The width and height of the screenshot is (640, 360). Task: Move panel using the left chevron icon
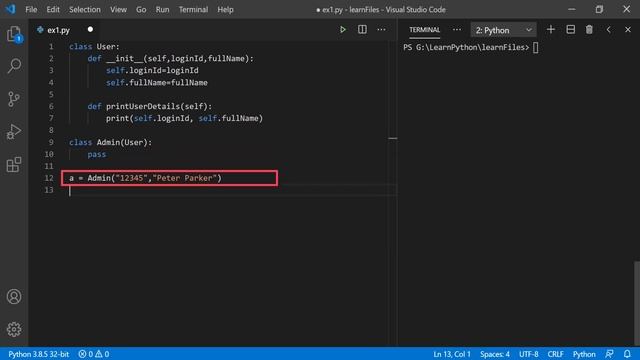pos(609,30)
